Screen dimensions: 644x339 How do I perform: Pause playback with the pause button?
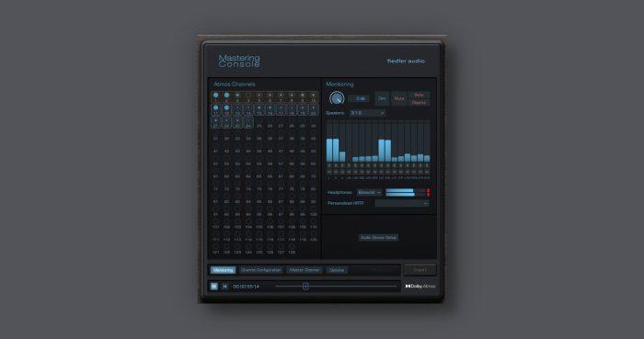point(214,287)
